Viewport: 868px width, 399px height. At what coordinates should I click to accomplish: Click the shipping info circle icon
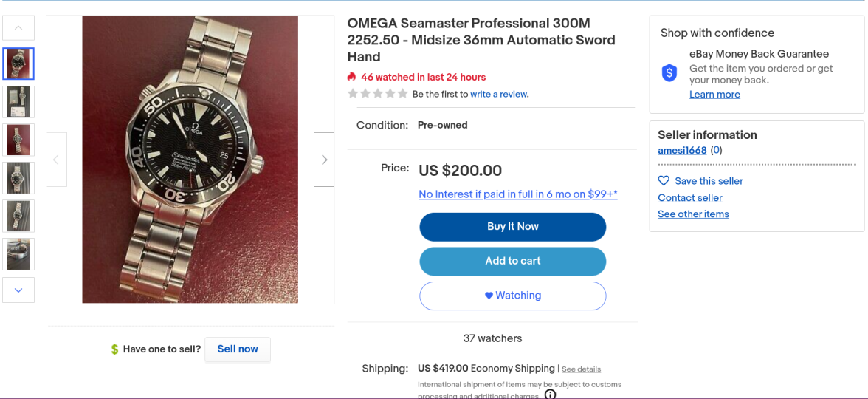point(550,395)
